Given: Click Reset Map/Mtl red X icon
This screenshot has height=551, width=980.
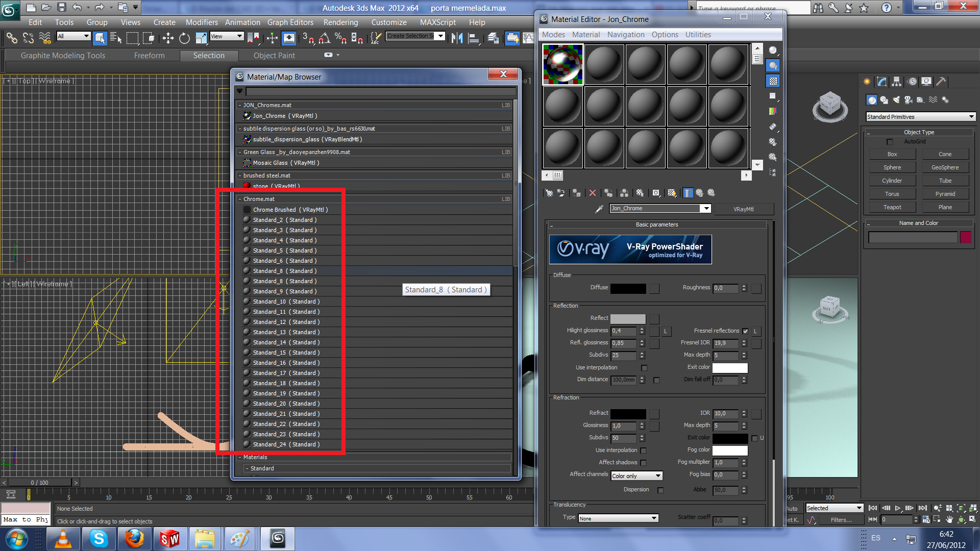Looking at the screenshot, I should (x=592, y=193).
